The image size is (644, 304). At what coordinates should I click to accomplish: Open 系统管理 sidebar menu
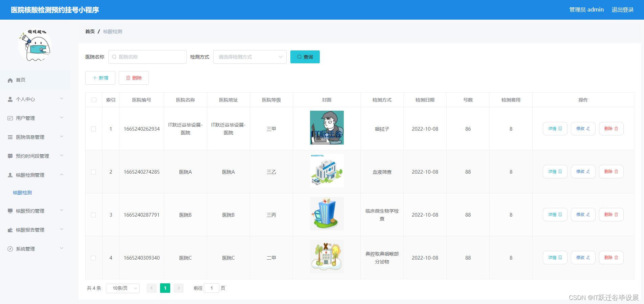pos(35,249)
